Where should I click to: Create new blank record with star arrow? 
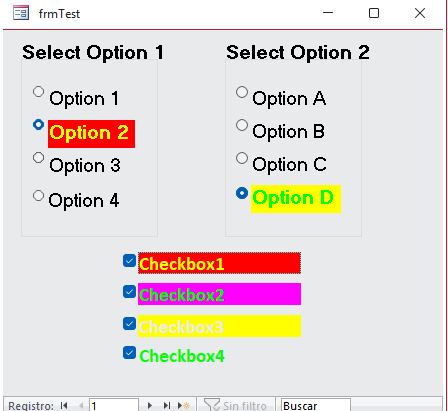[x=184, y=406]
